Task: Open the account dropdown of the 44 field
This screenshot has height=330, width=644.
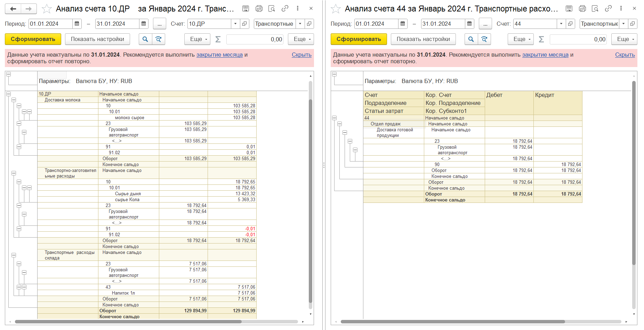Action: pyautogui.click(x=561, y=24)
